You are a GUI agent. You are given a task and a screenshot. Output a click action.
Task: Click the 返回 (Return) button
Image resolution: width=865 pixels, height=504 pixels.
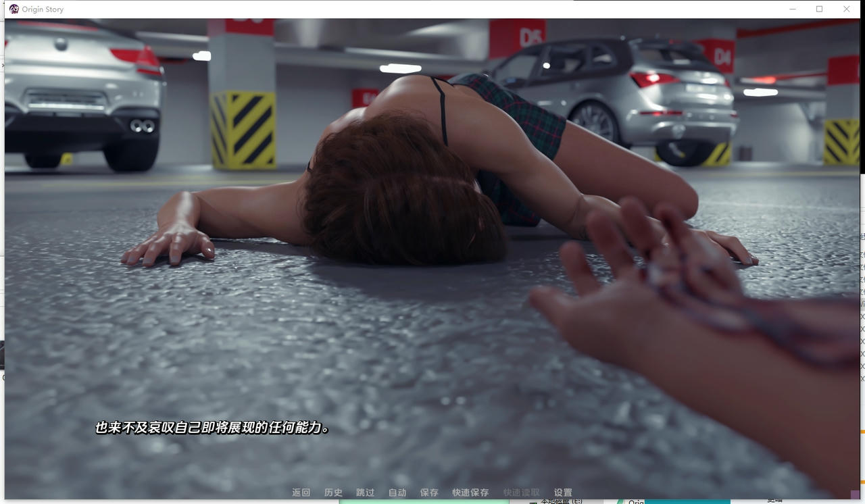[x=301, y=492]
